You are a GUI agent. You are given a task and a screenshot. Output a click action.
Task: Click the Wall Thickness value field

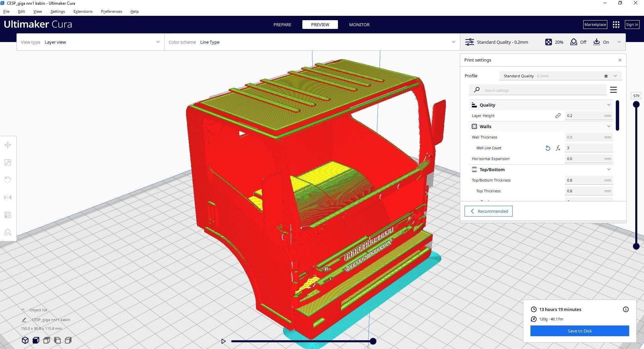(589, 137)
